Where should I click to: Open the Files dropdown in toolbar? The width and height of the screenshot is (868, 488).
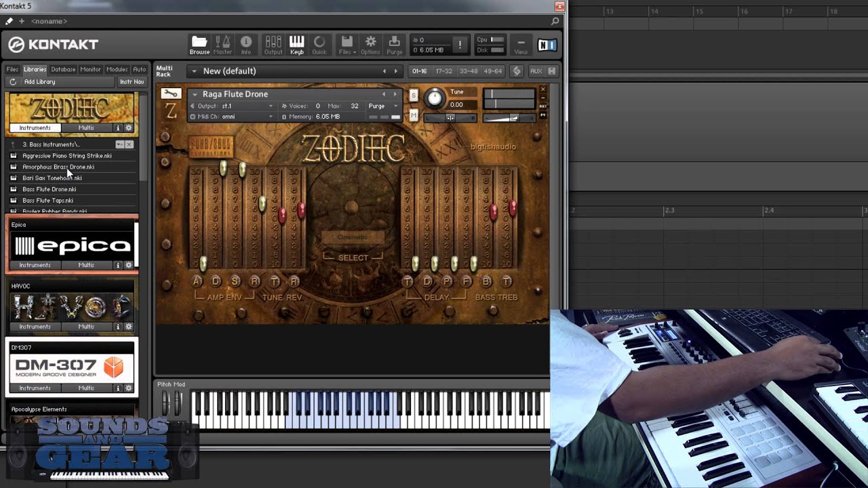pyautogui.click(x=347, y=45)
